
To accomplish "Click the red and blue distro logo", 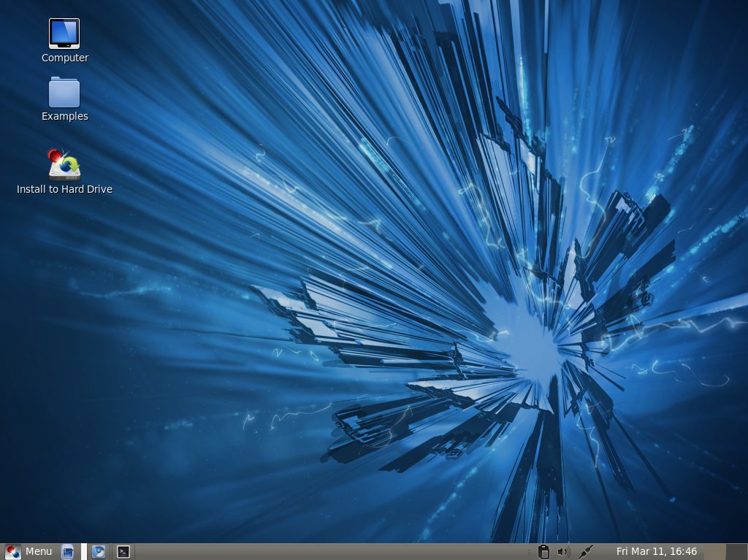I will 13,552.
